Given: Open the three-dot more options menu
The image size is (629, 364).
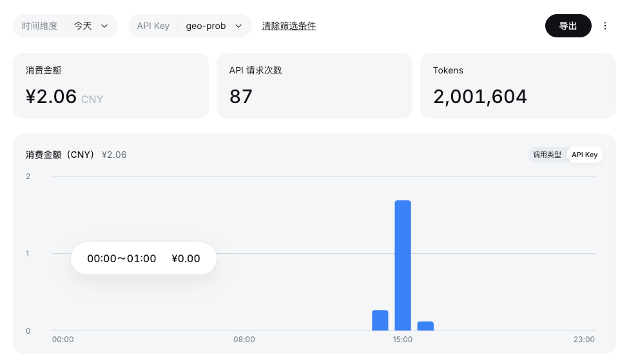Looking at the screenshot, I should pos(605,26).
